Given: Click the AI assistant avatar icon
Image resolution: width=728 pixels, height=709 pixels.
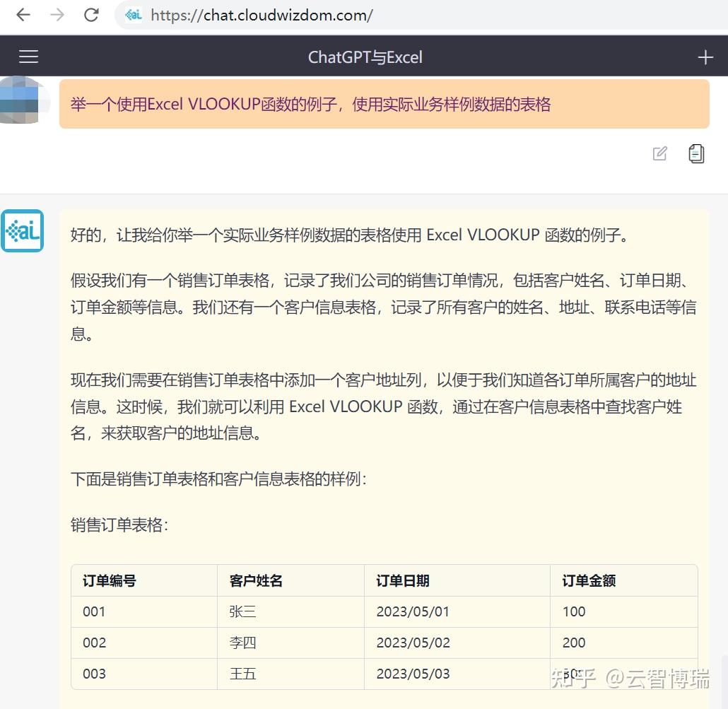Looking at the screenshot, I should tap(23, 230).
